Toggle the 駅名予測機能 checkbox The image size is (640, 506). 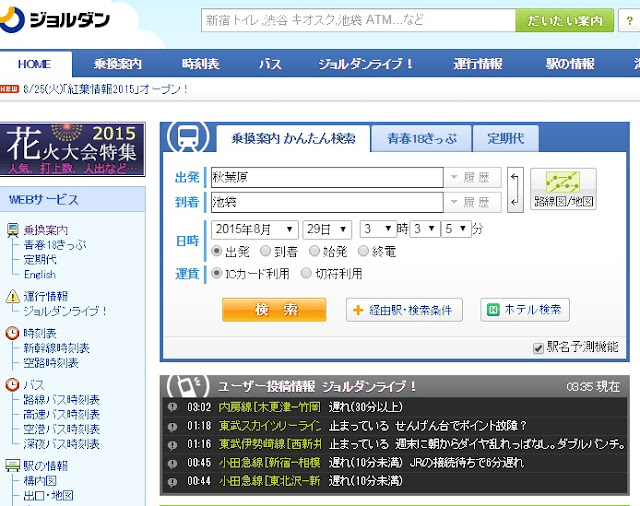point(538,348)
